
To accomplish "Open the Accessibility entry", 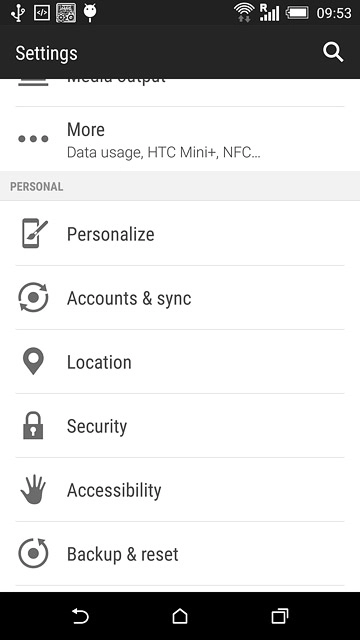I will pos(180,490).
